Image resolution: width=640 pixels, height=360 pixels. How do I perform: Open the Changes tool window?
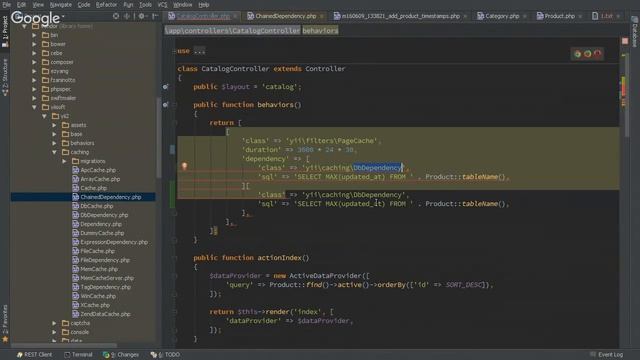pyautogui.click(x=121, y=355)
